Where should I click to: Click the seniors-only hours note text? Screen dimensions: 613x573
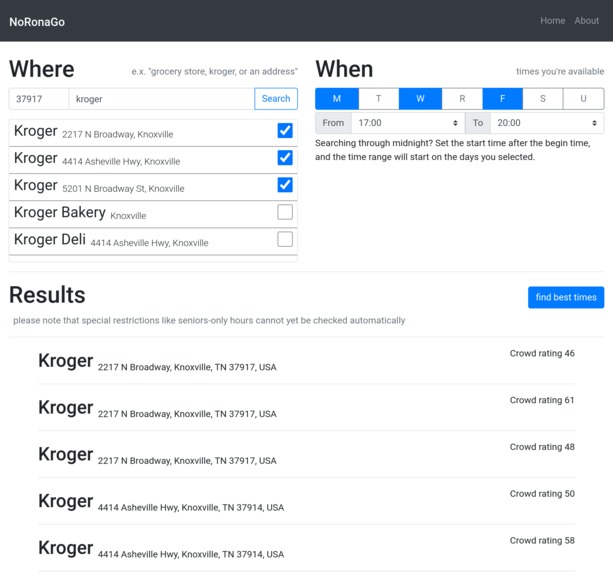tap(209, 321)
